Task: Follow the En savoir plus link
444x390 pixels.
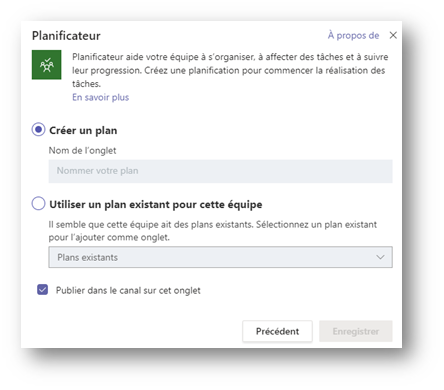Action: pos(100,97)
